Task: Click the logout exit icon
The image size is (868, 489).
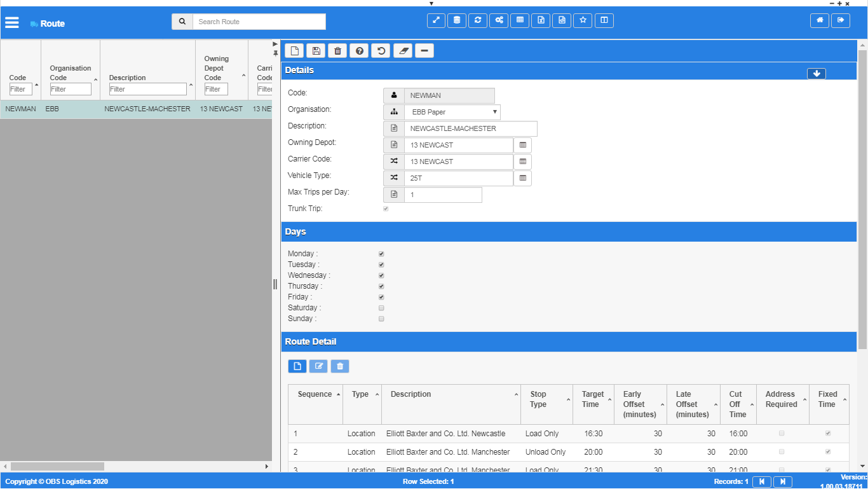Action: point(841,20)
